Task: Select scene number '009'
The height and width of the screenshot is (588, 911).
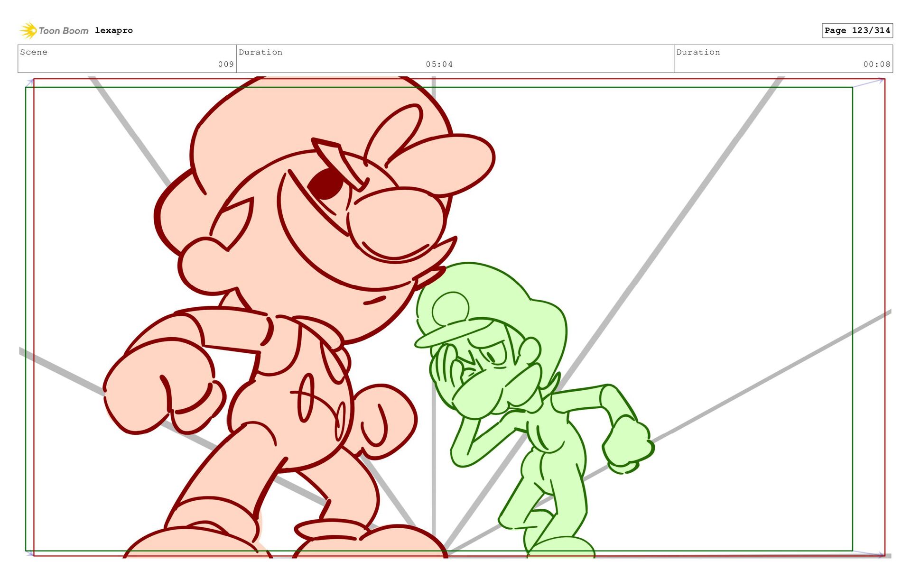Action: click(x=226, y=64)
